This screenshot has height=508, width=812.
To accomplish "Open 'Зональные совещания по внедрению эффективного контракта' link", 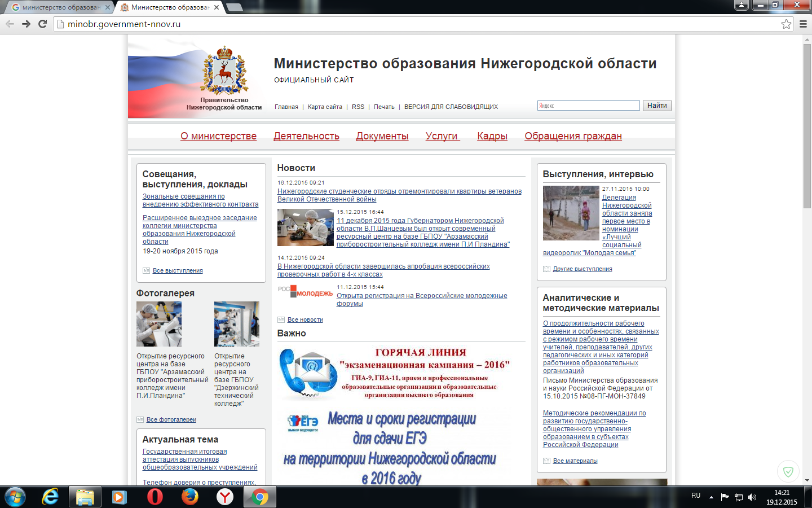I will point(200,200).
